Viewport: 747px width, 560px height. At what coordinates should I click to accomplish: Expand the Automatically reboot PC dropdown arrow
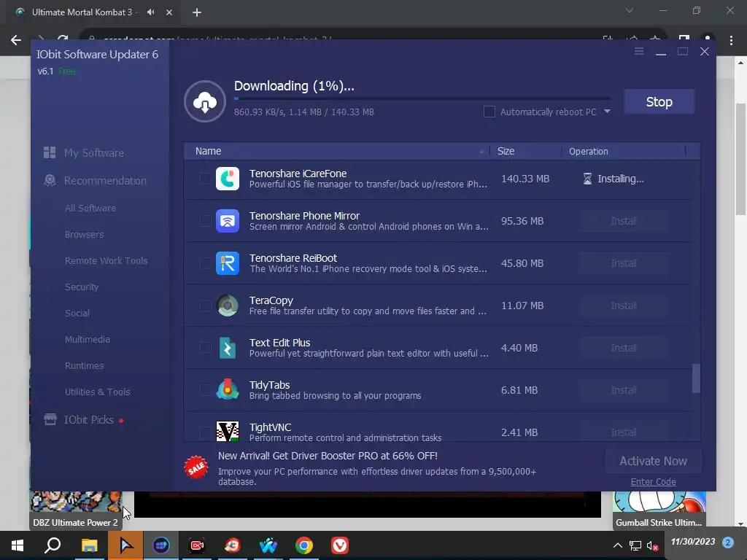tap(607, 112)
